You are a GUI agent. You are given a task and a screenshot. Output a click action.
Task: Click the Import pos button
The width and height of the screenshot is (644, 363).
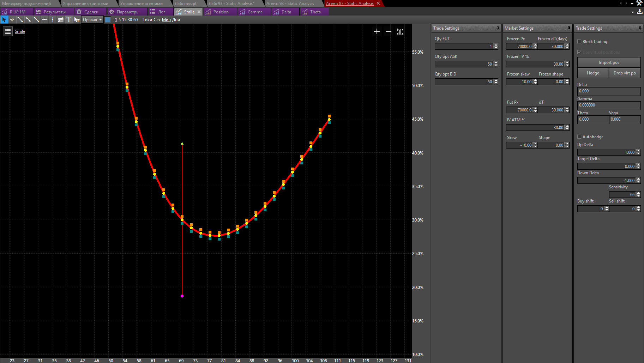coord(609,62)
